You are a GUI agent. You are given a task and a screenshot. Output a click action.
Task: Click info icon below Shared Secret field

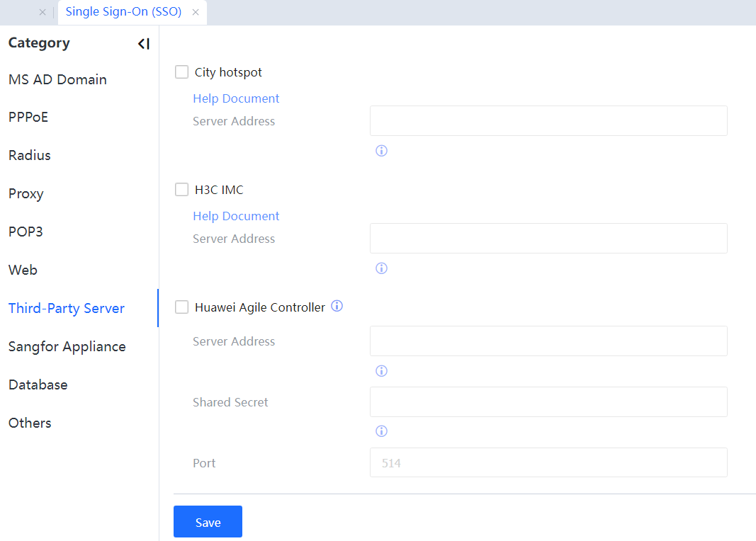[381, 431]
